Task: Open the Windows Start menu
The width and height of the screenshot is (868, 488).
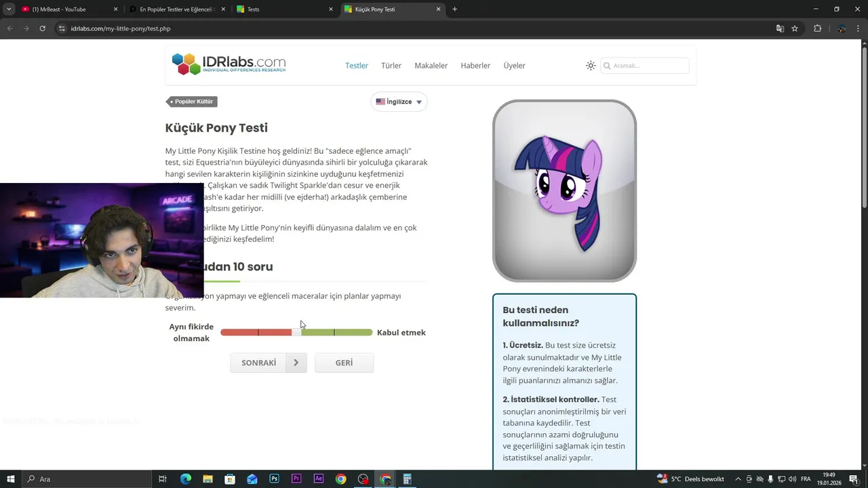Action: (x=11, y=479)
